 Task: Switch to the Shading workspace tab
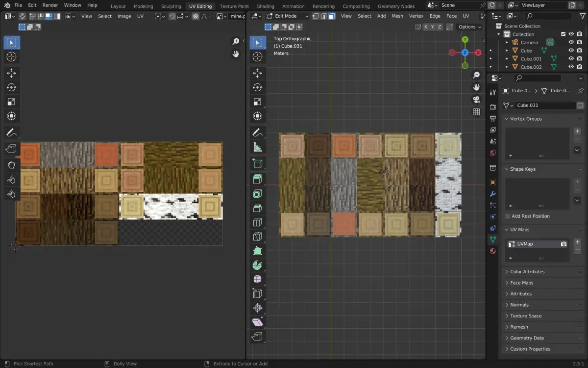(266, 6)
